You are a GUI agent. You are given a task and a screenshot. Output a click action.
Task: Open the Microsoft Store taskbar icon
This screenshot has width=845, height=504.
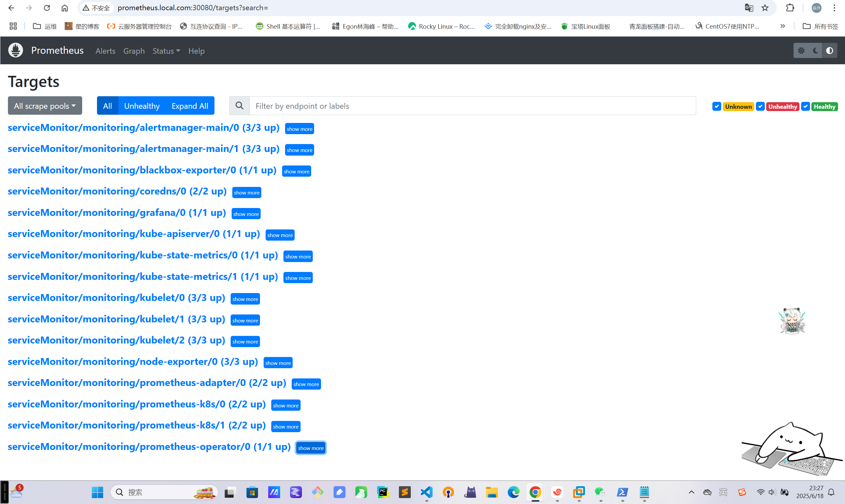(252, 492)
